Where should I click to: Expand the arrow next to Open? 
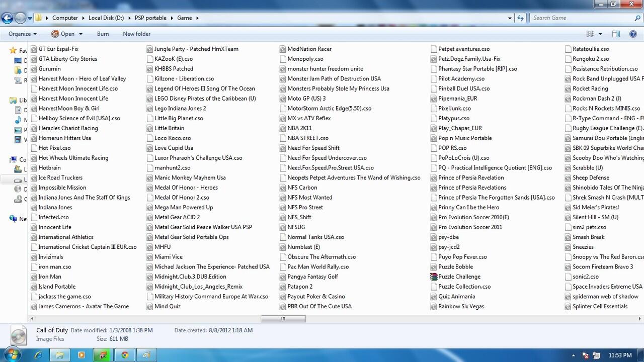pos(79,34)
